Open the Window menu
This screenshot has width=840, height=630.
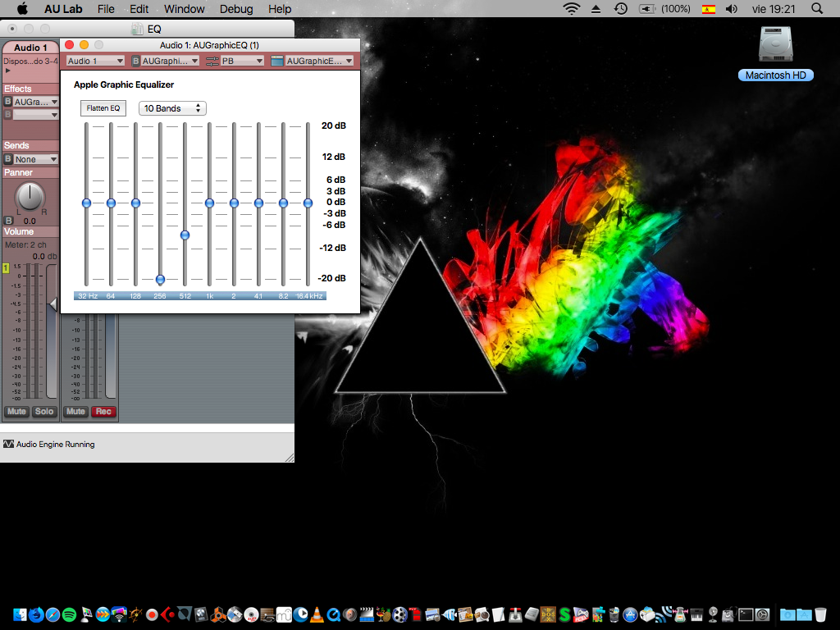(185, 9)
